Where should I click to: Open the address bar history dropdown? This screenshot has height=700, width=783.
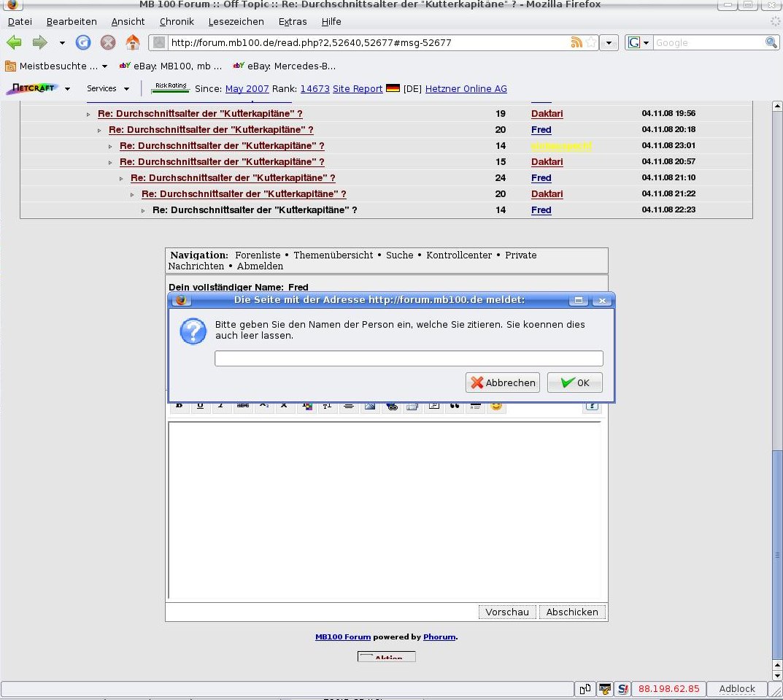click(x=610, y=42)
